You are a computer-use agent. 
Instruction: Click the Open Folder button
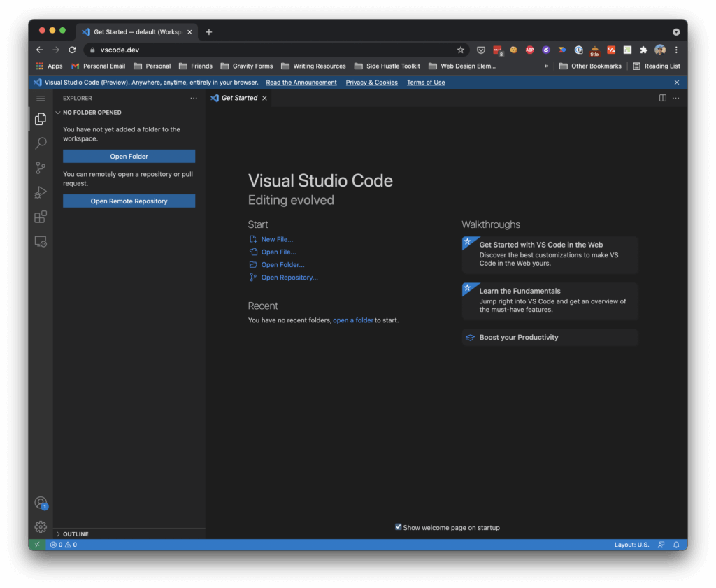point(129,156)
